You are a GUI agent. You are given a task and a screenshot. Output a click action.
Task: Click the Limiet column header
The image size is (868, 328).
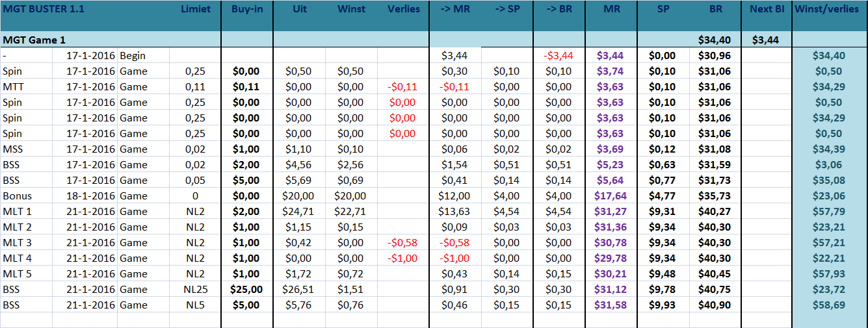pos(196,9)
